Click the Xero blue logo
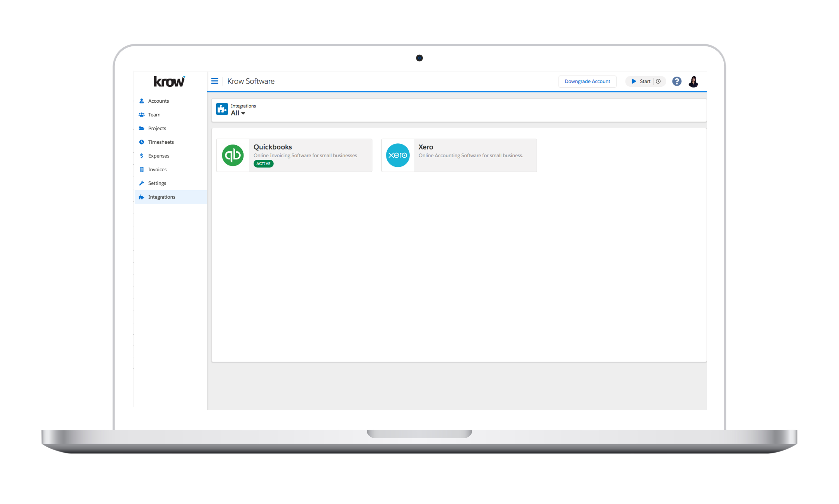Screen dimensions: 839x504 pos(398,155)
